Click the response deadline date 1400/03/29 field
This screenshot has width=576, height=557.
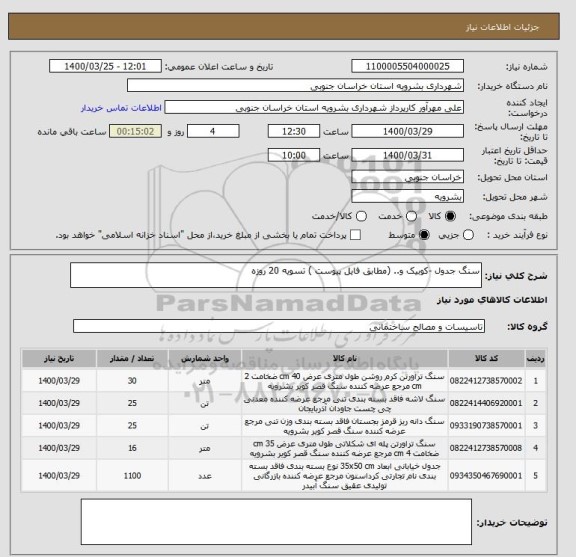(x=407, y=131)
